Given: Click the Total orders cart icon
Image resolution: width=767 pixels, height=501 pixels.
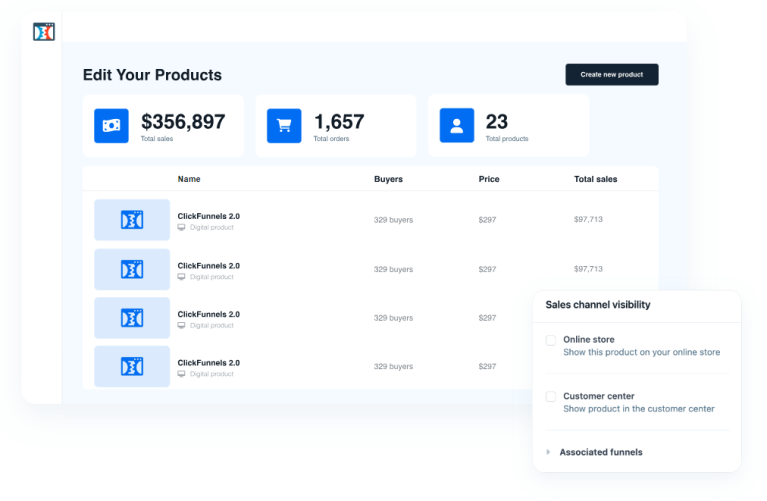Looking at the screenshot, I should [284, 126].
